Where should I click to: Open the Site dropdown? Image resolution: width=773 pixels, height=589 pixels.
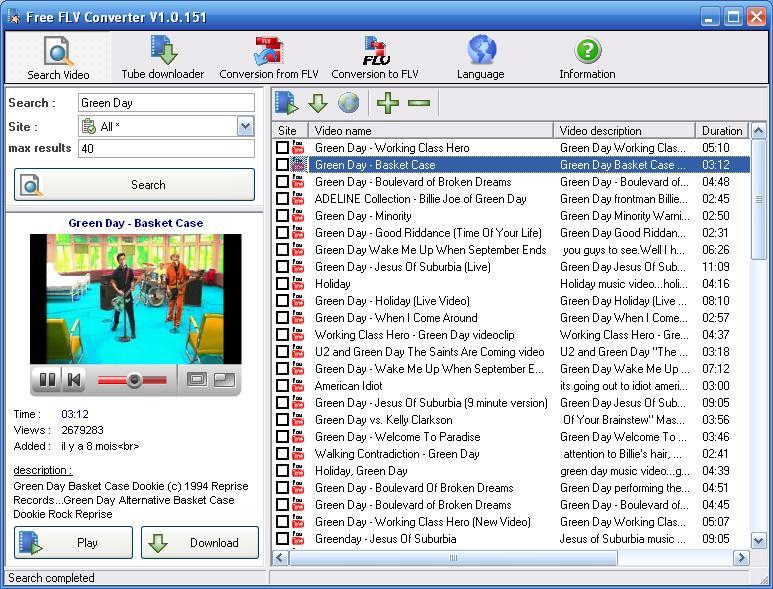click(x=245, y=127)
